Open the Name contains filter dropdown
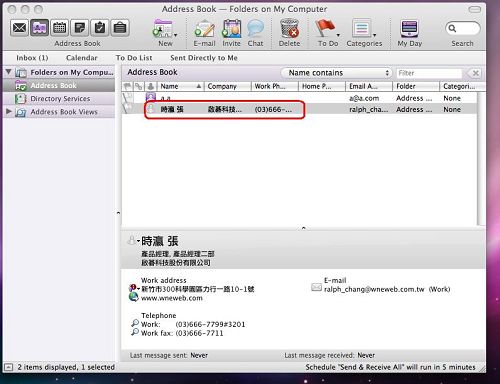This screenshot has height=384, width=500. [336, 73]
